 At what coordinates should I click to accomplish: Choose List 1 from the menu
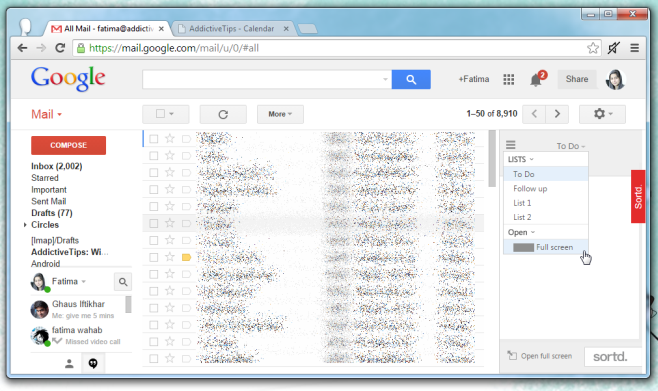click(x=546, y=203)
